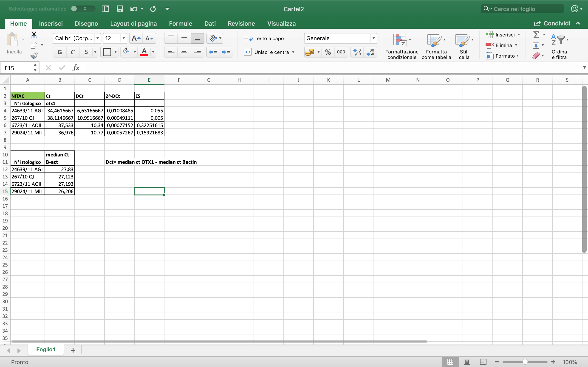Toggle the Salvataggio automatico switch
Viewport: 588px width, 367px height.
point(83,9)
